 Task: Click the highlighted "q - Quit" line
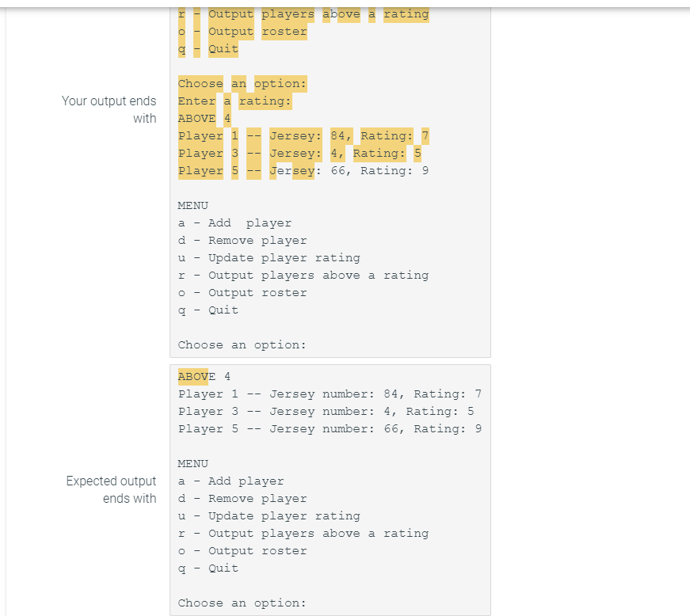click(208, 49)
